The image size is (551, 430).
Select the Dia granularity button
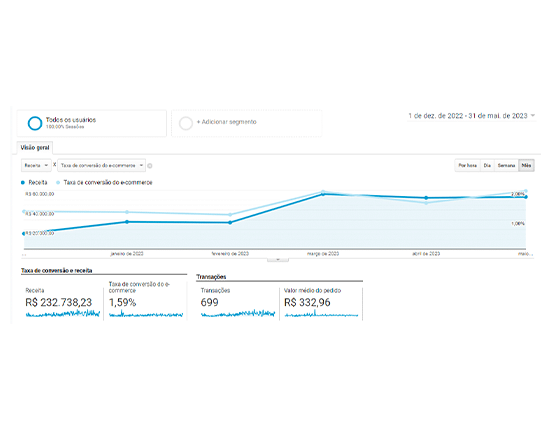click(x=487, y=165)
